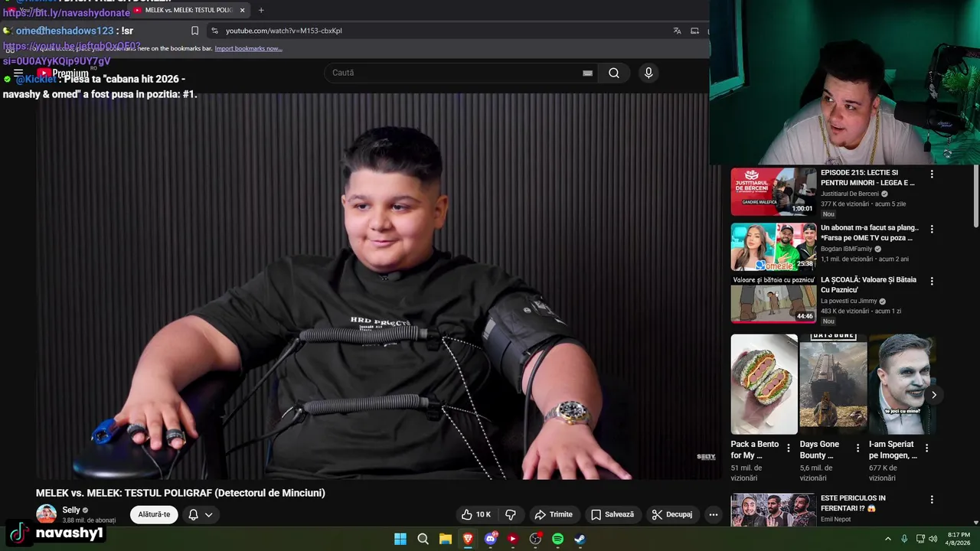Open the system tray microphone icon
Viewport: 980px width, 551px height.
(x=904, y=539)
